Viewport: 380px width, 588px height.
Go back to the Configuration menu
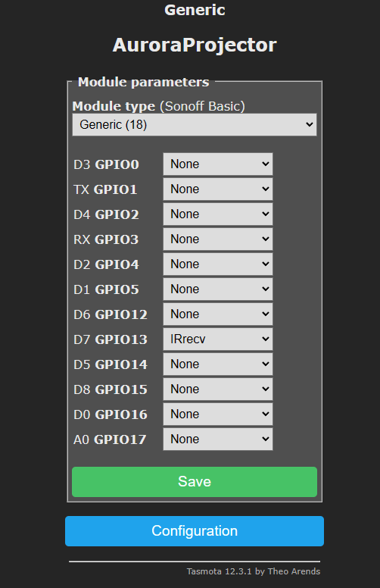tap(194, 531)
